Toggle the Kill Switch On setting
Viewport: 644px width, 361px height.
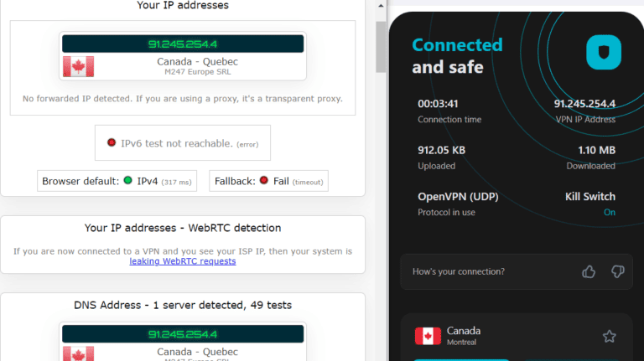coord(609,212)
